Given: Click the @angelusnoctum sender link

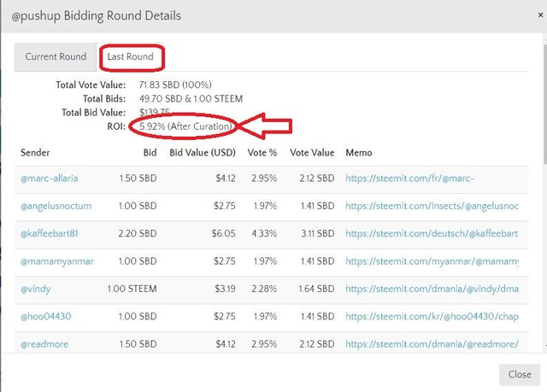Looking at the screenshot, I should (x=56, y=206).
